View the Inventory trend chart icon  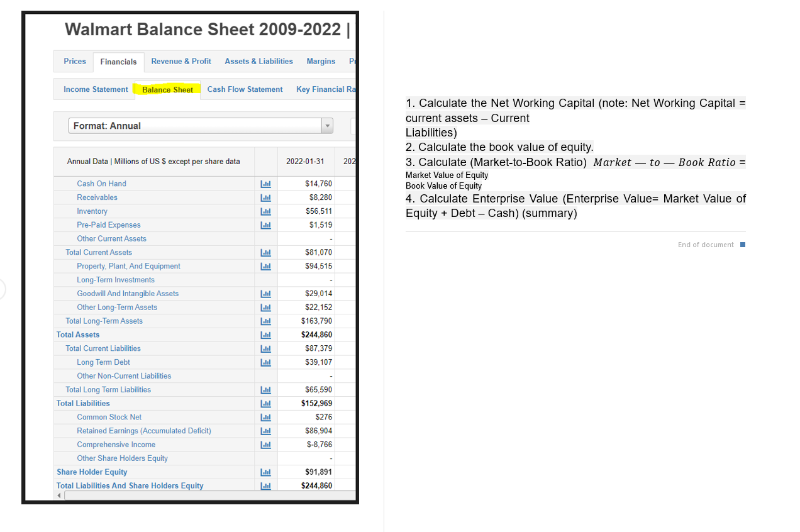(x=265, y=211)
